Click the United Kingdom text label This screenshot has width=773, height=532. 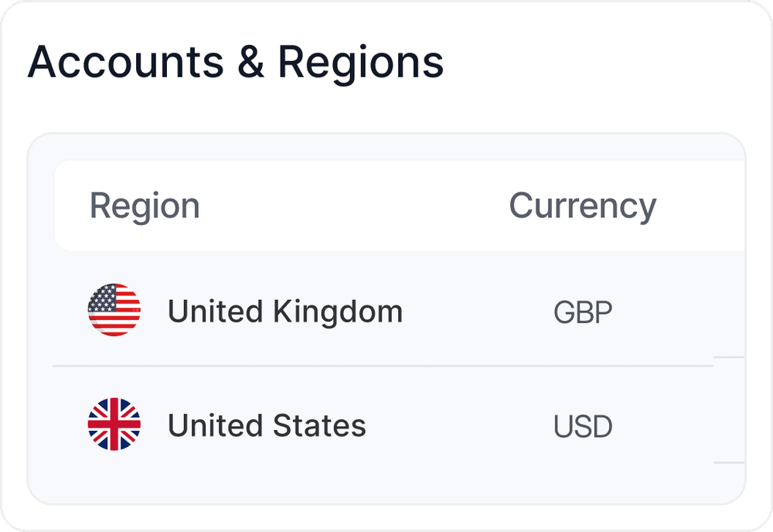pos(285,312)
